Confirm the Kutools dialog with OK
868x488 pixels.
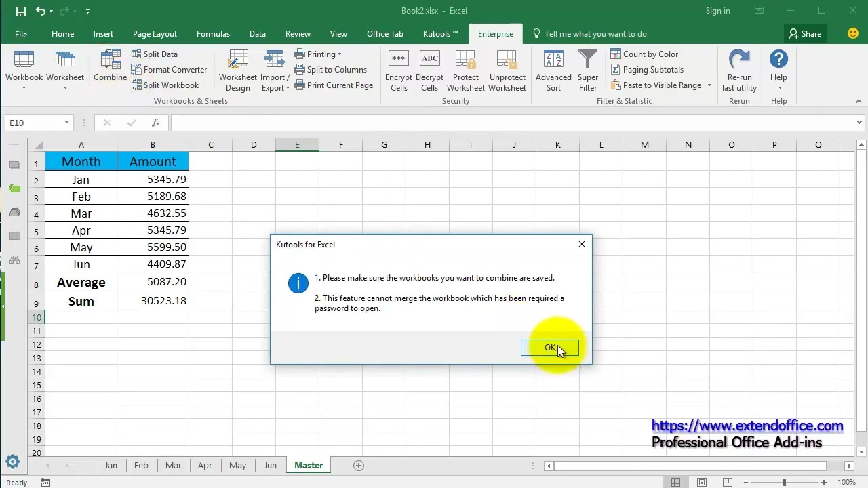click(x=549, y=348)
